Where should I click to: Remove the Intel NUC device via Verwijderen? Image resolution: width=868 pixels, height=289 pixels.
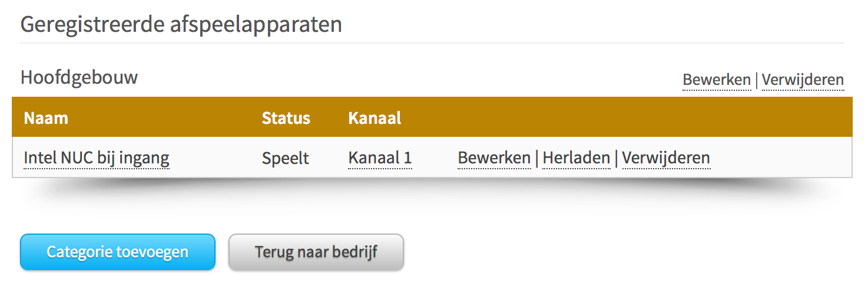click(665, 158)
